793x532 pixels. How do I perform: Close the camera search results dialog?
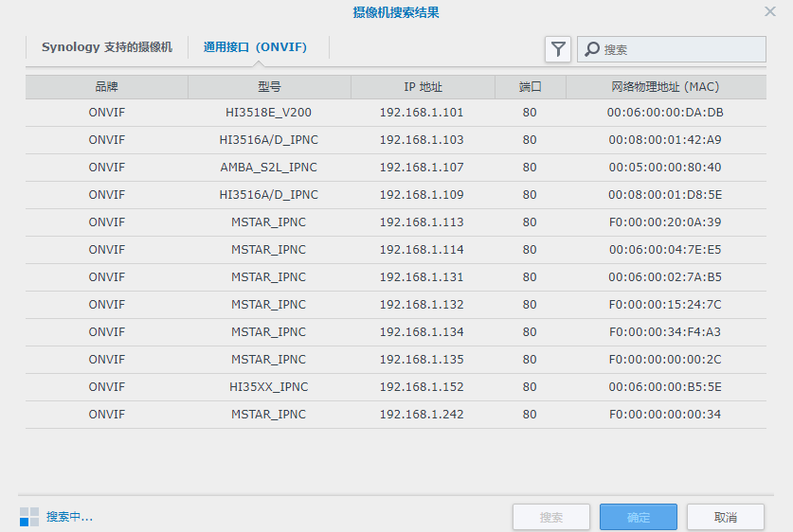770,11
